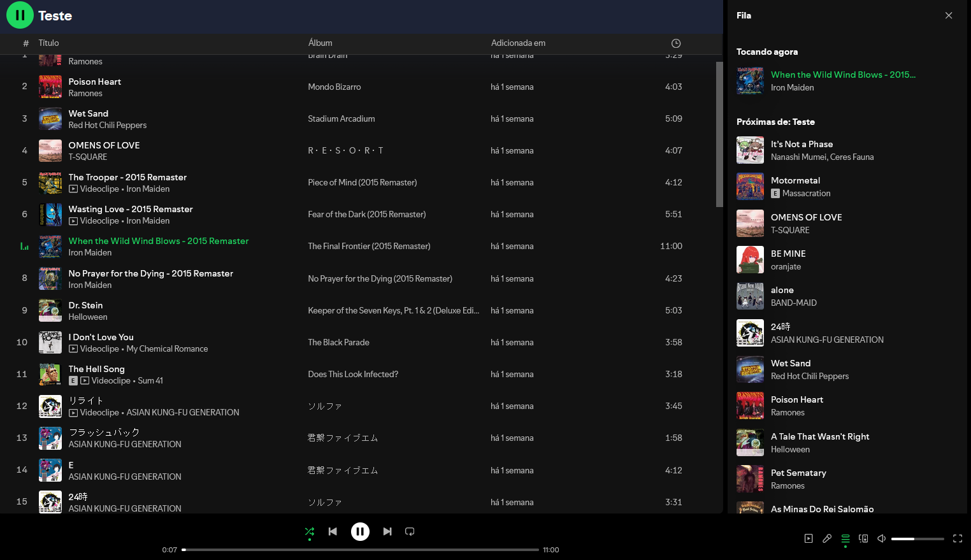
Task: Show lyrics with the microphone icon
Action: pyautogui.click(x=827, y=538)
